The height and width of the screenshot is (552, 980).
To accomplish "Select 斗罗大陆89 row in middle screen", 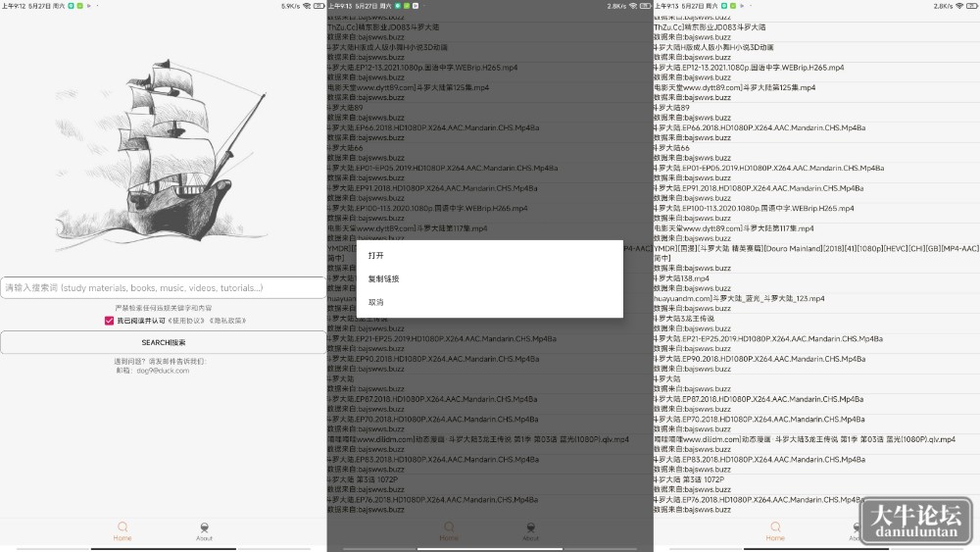I will point(490,113).
